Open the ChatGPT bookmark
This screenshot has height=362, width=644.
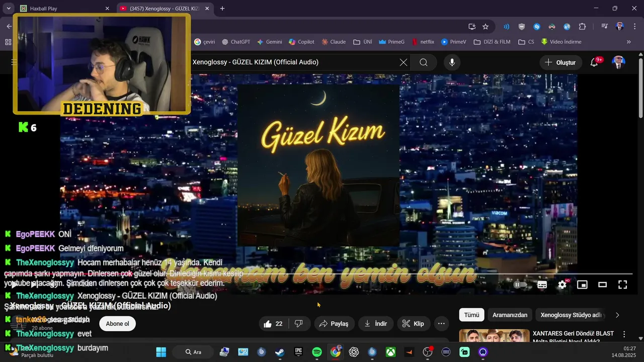coord(236,42)
